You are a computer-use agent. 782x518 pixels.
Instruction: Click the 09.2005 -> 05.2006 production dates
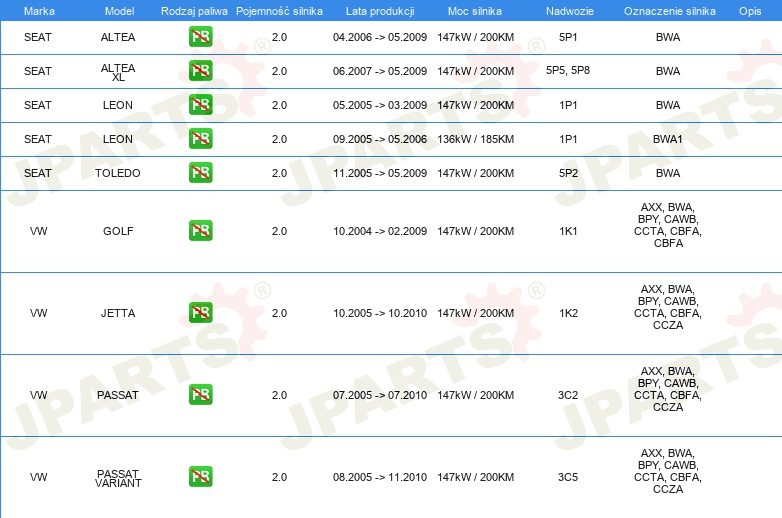(x=380, y=139)
